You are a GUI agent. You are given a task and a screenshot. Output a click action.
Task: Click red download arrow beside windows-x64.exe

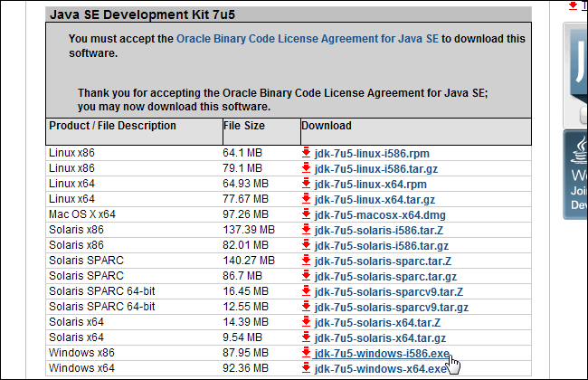307,367
